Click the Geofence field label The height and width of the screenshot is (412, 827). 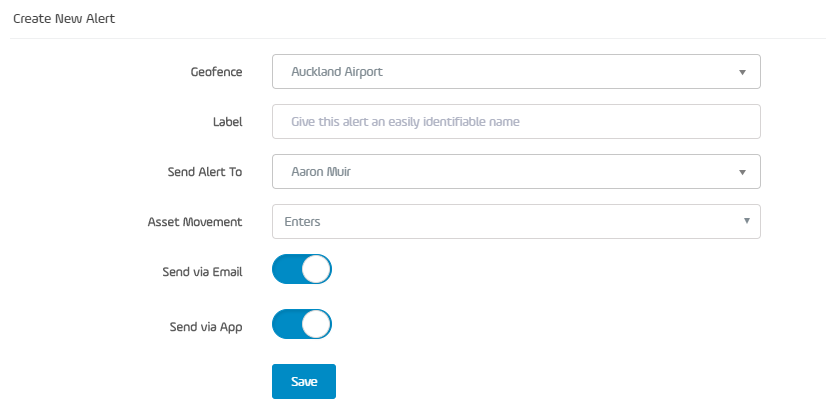pyautogui.click(x=216, y=72)
